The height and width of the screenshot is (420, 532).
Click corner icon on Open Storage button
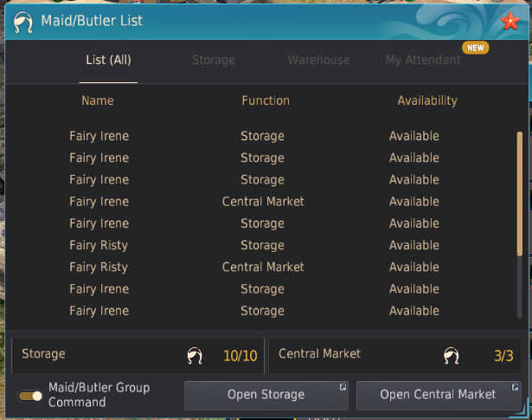point(343,386)
